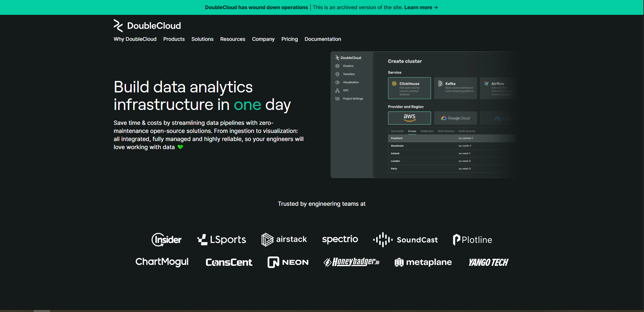Click the horizontal scrollbar thumb at bottom
Screen dimensions: 644x312
click(42, 311)
